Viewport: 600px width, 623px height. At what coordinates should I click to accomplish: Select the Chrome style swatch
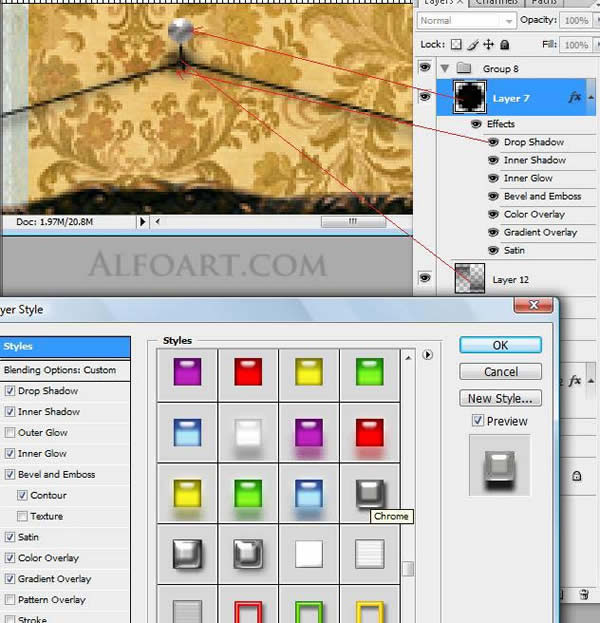(x=369, y=493)
